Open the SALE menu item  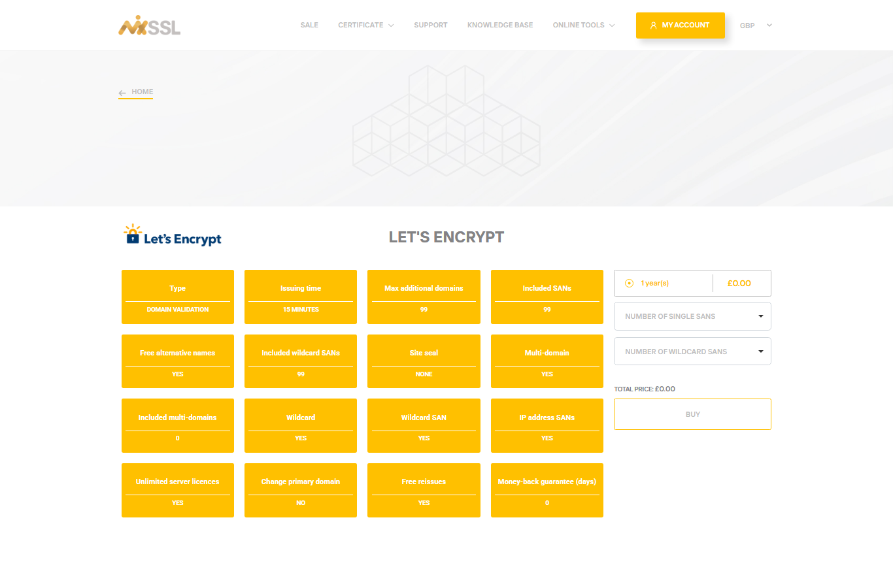(x=309, y=25)
